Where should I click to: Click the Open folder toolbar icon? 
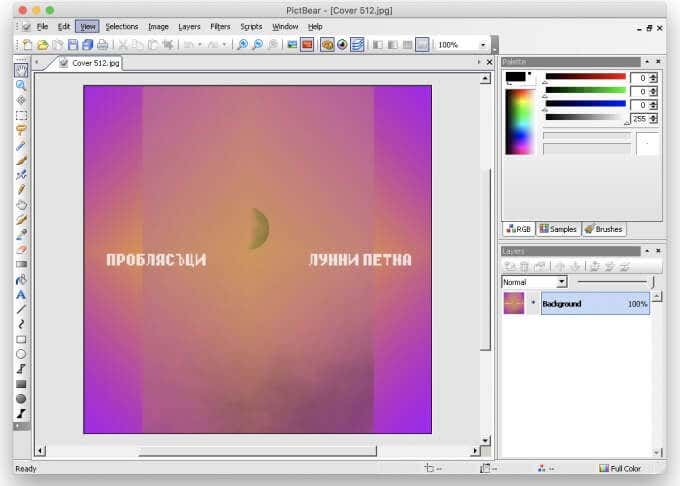[42, 45]
